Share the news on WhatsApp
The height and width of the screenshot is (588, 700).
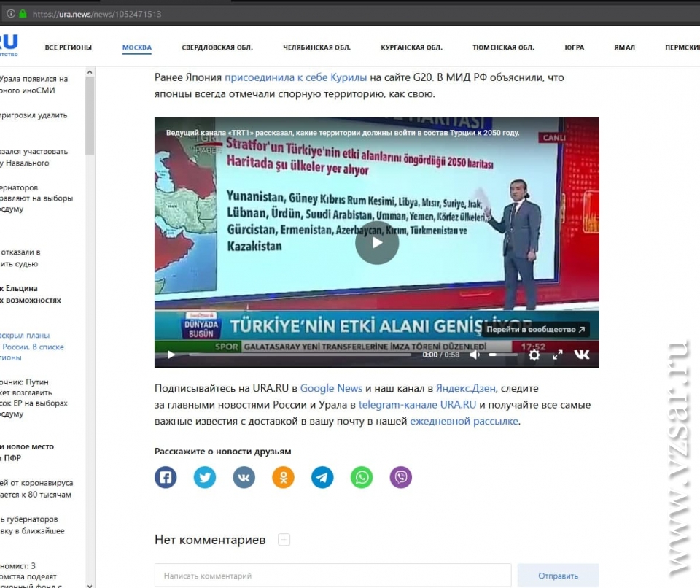362,477
